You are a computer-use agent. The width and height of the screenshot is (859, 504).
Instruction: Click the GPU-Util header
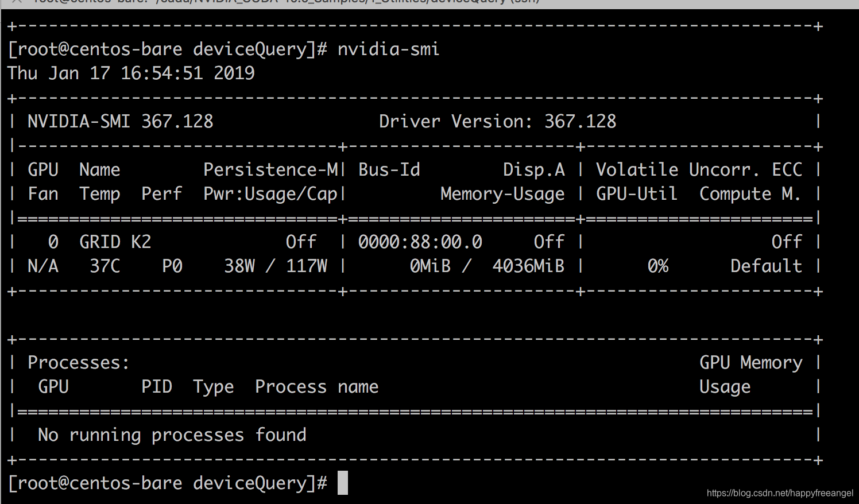click(637, 194)
